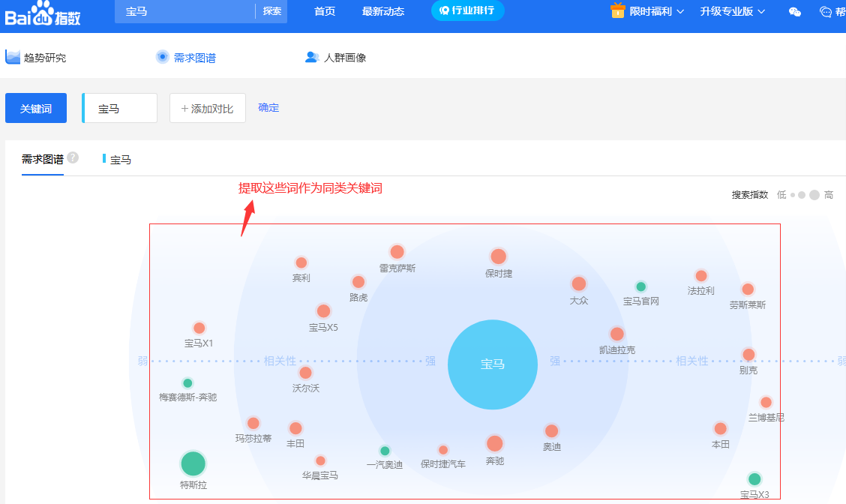Select the 别克 keyword bubble
This screenshot has height=504, width=846.
pyautogui.click(x=748, y=355)
